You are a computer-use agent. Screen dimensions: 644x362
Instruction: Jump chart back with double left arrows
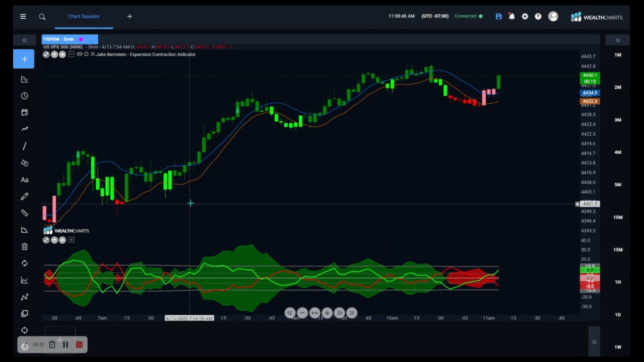pos(290,313)
